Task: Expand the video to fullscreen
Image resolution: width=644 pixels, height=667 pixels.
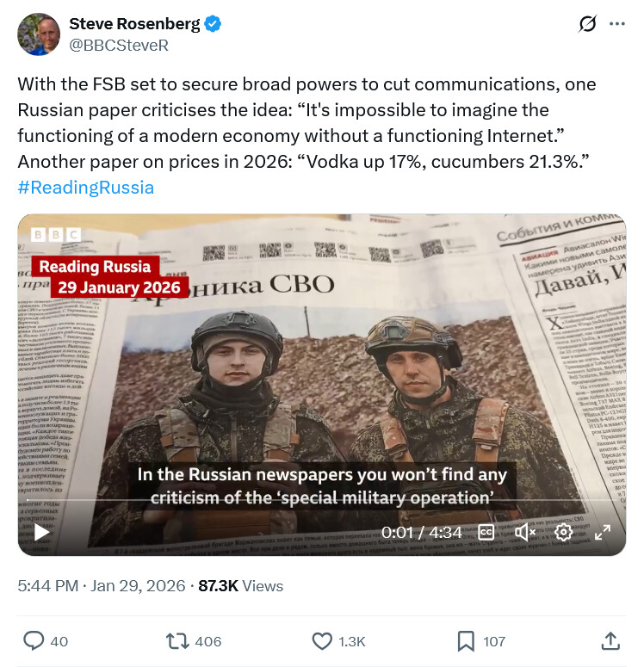Action: [603, 532]
